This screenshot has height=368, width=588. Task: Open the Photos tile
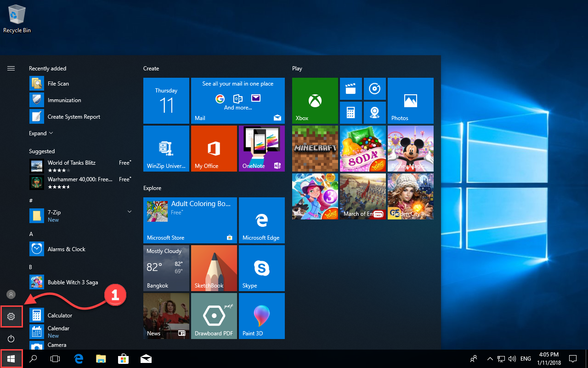[x=411, y=101]
